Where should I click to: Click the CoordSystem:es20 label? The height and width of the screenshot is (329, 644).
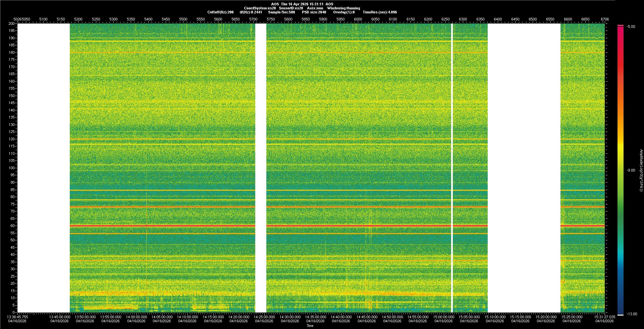[260, 8]
